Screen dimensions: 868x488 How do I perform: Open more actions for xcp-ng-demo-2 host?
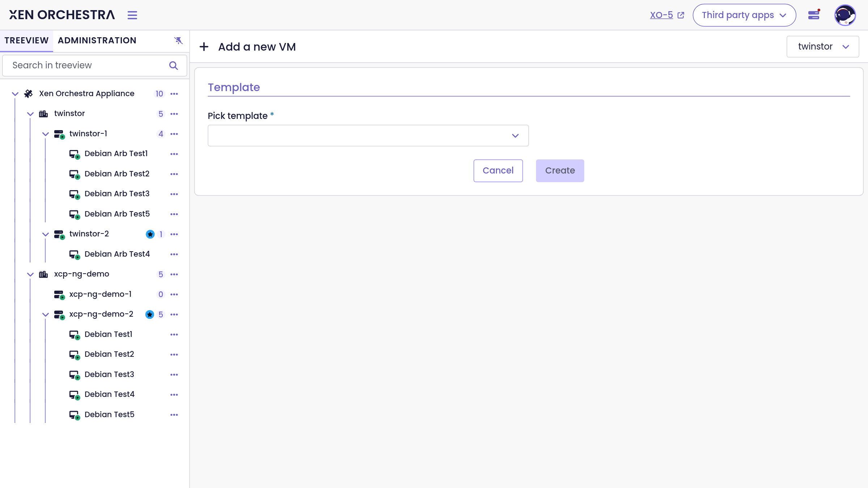coord(174,314)
